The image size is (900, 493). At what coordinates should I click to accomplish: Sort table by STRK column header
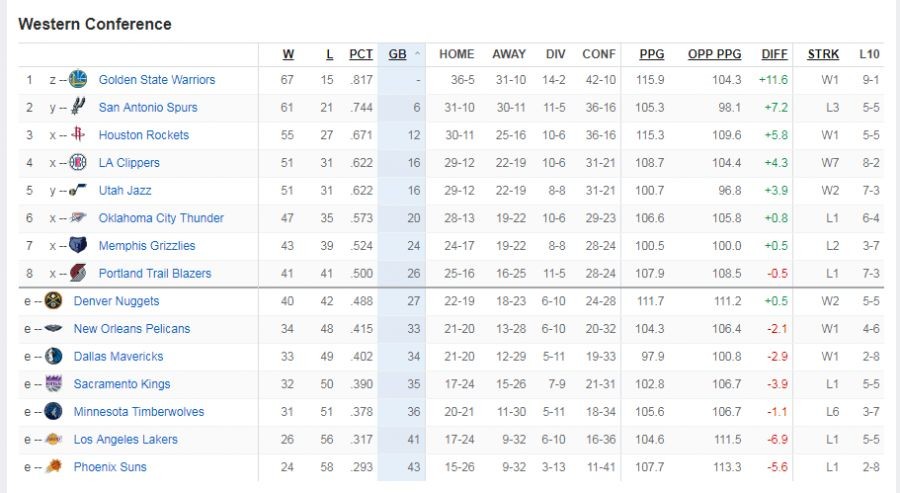823,54
